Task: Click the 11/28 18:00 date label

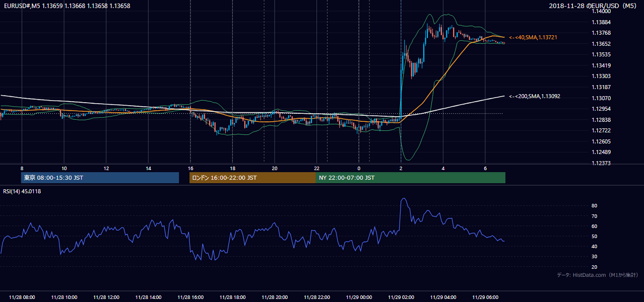Action: pyautogui.click(x=232, y=297)
